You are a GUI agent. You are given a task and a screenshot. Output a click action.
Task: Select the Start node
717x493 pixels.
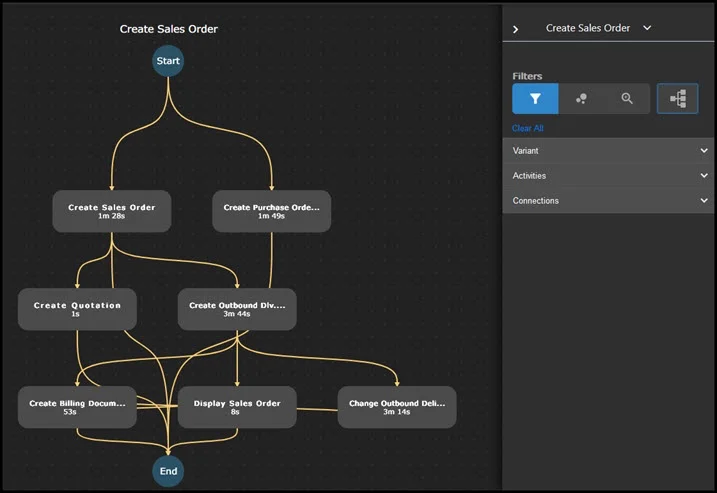168,61
